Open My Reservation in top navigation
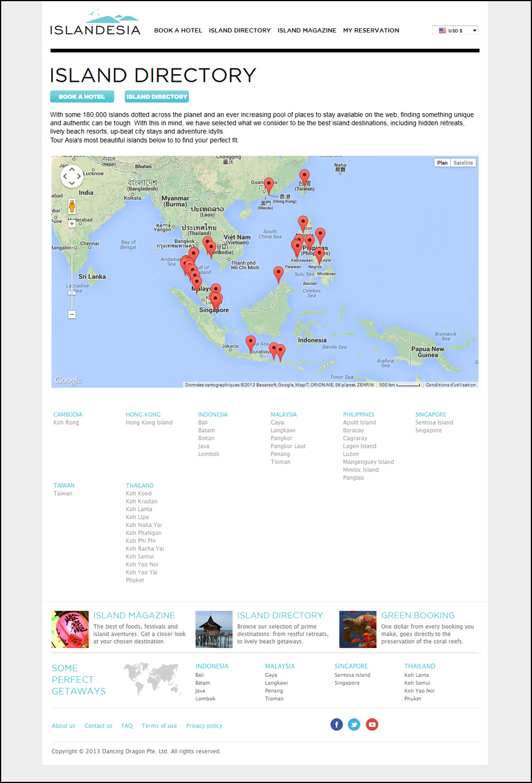Viewport: 532px width, 783px height. pos(371,30)
